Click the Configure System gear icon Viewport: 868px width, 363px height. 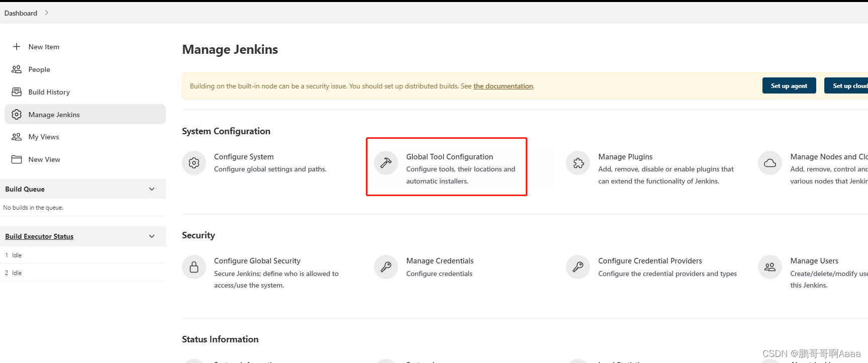coord(194,163)
